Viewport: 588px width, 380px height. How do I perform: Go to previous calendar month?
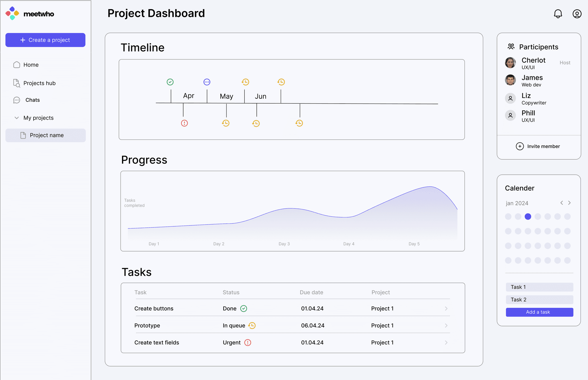562,203
